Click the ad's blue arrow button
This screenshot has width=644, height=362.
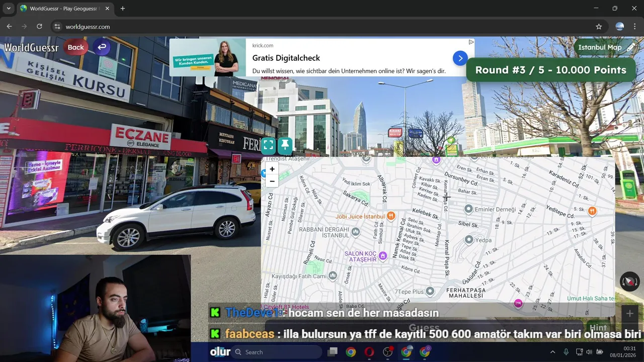coord(460,58)
